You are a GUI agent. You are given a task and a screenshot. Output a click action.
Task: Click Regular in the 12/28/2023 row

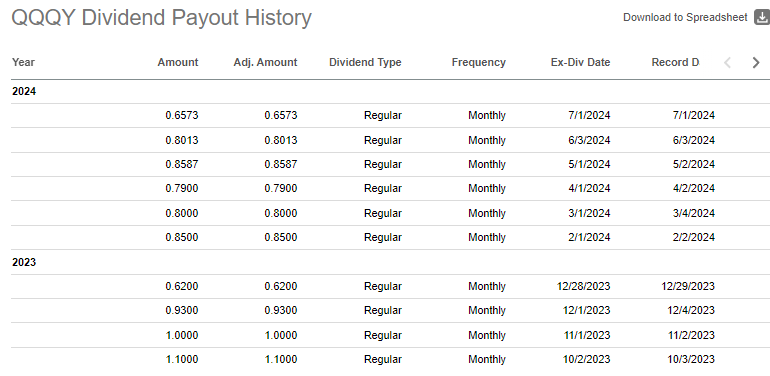(x=383, y=286)
